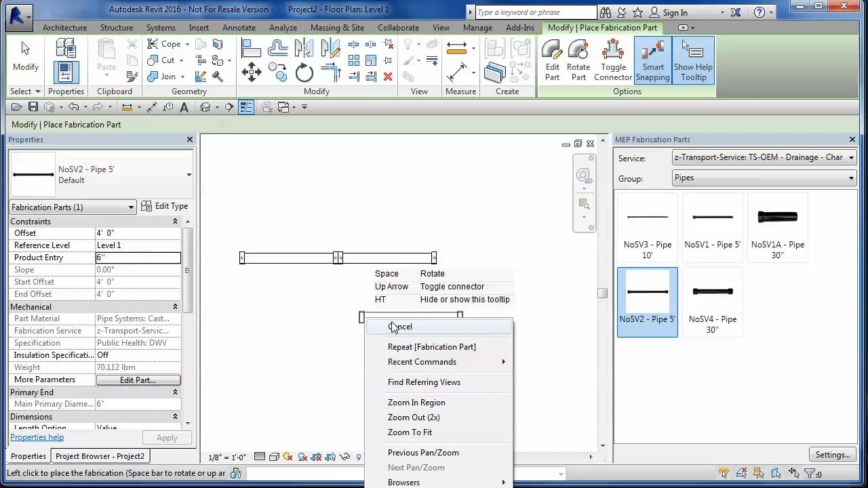This screenshot has height=488, width=868.
Task: Open Type Properties icon above Properties button
Action: pos(66,47)
